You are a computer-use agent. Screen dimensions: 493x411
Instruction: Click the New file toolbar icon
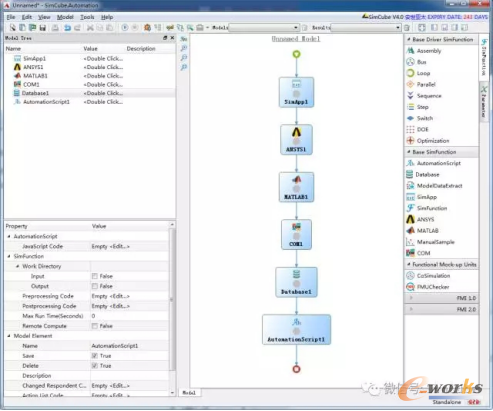(13, 28)
